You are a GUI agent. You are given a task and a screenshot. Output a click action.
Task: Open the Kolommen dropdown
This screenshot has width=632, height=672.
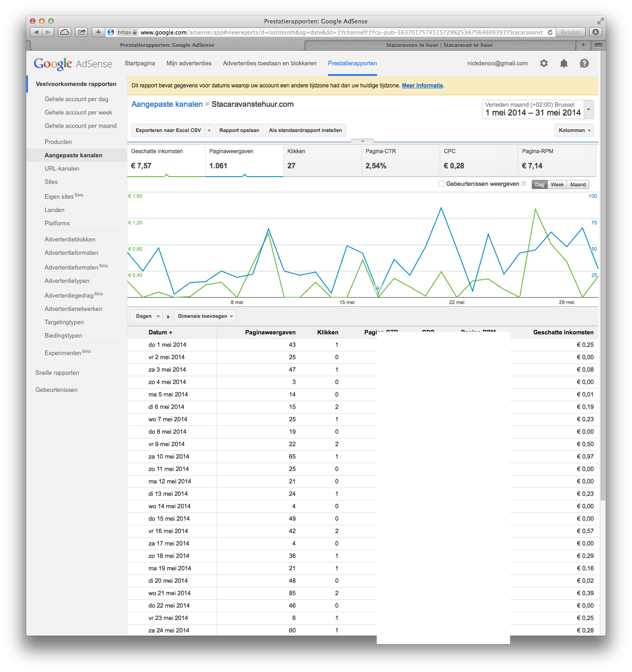click(574, 130)
